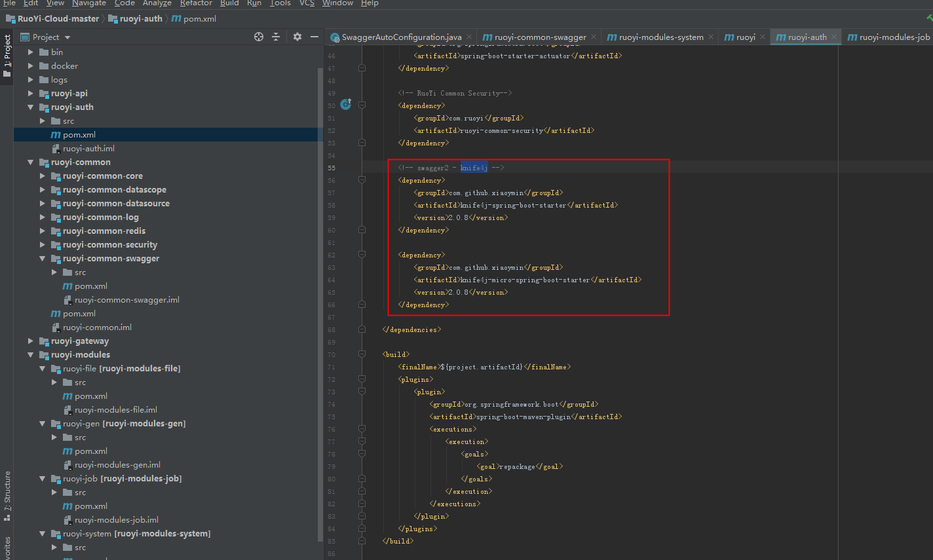The image size is (933, 560).
Task: Hide the Project panel with the minimize icon
Action: (x=313, y=37)
